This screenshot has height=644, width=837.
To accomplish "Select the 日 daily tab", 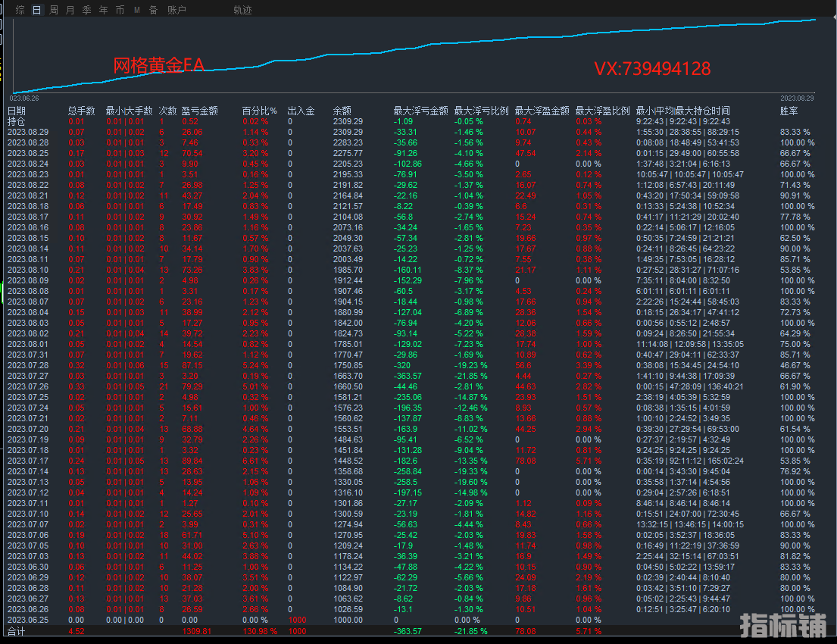I will pos(37,10).
